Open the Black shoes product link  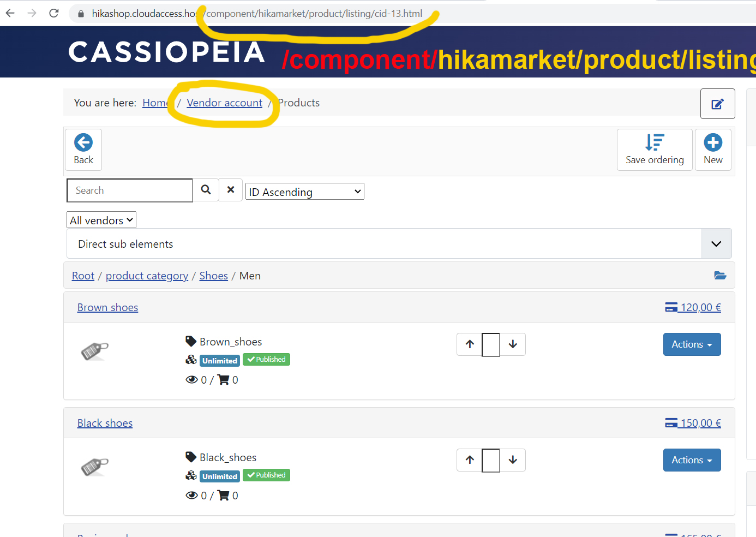point(105,423)
